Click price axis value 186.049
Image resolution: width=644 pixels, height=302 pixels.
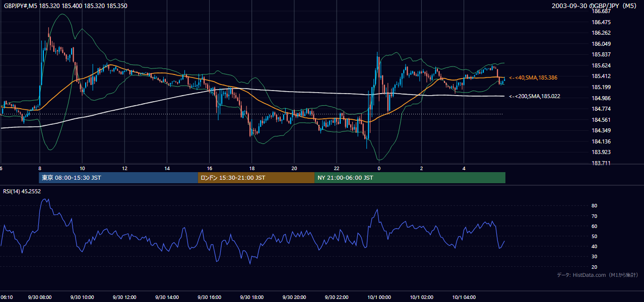(602, 44)
